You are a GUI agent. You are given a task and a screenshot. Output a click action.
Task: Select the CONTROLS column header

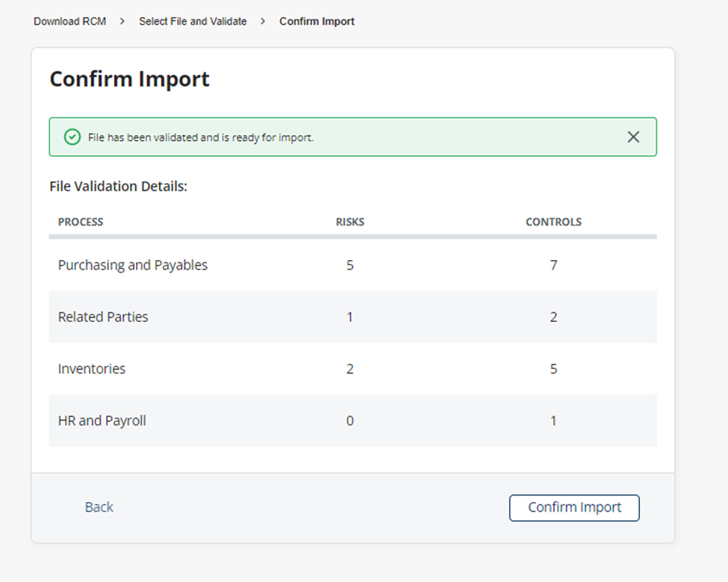(553, 222)
